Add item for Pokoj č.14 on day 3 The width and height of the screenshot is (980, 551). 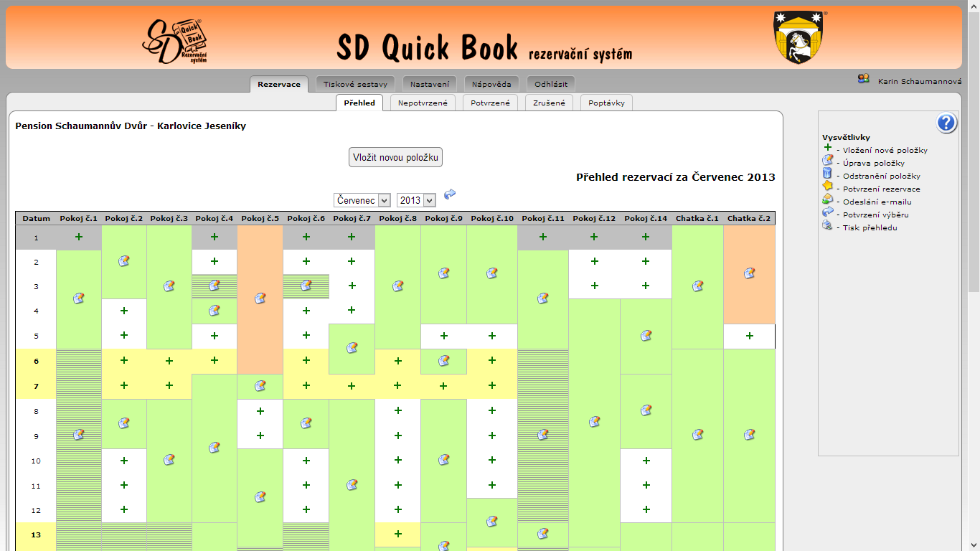tap(646, 286)
